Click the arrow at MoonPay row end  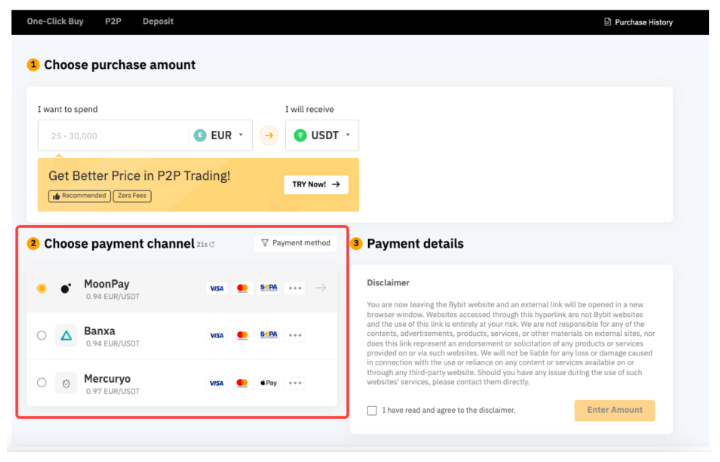(321, 288)
